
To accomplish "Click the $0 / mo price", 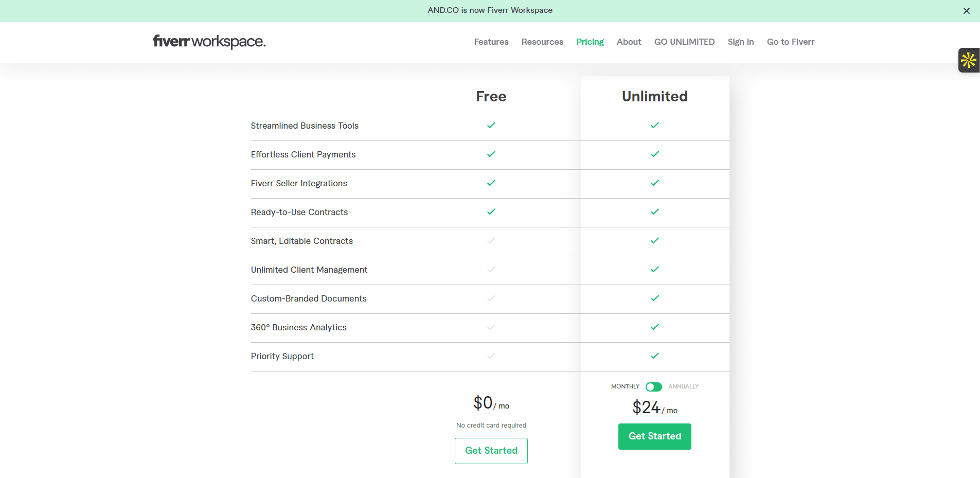I will [491, 403].
